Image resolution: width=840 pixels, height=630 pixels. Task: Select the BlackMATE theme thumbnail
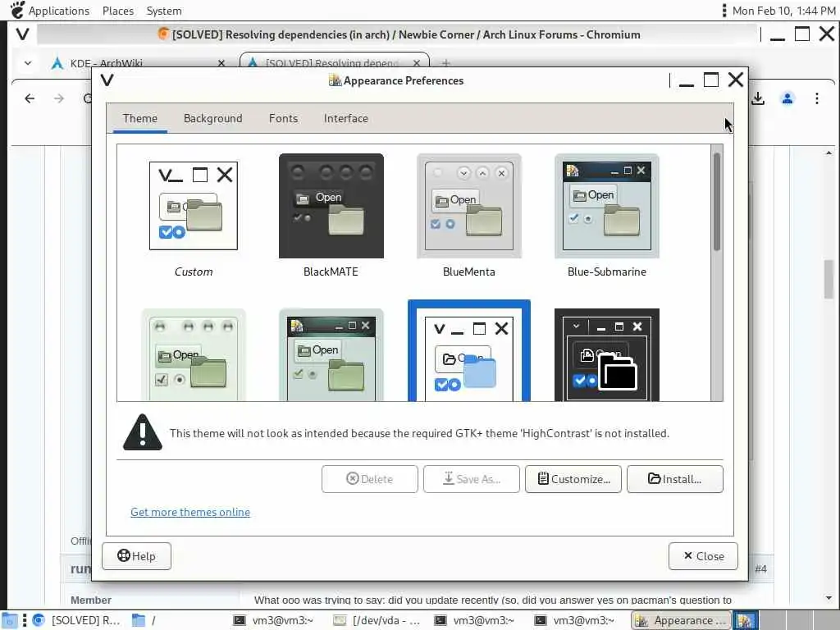(331, 206)
